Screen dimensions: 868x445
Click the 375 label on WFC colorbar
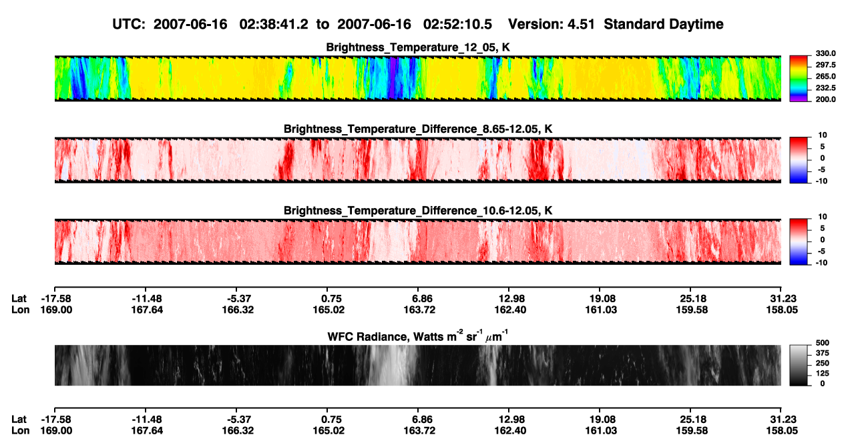pos(822,353)
